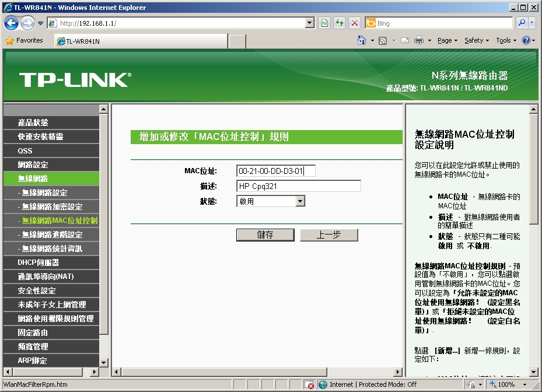Open the Safety menu

pos(477,40)
